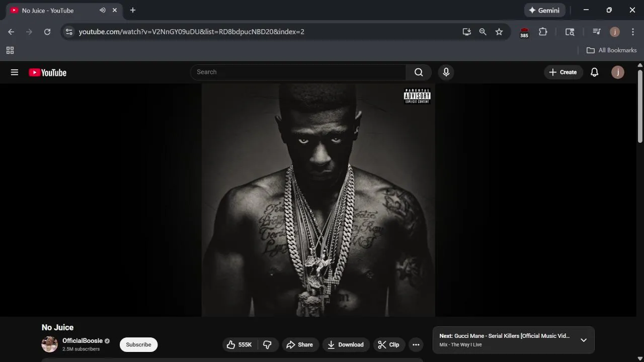644x362 pixels.
Task: Open the apps grid in bookmarks bar
Action: pos(10,50)
